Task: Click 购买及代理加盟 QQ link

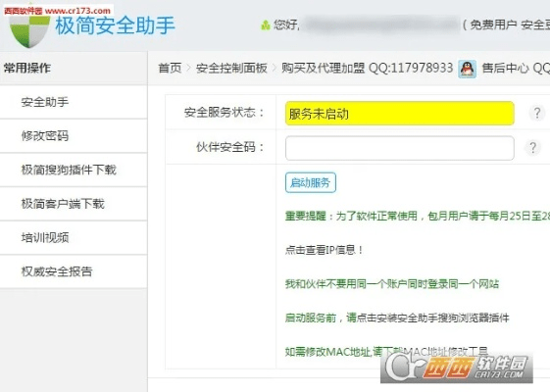Action: [x=367, y=68]
